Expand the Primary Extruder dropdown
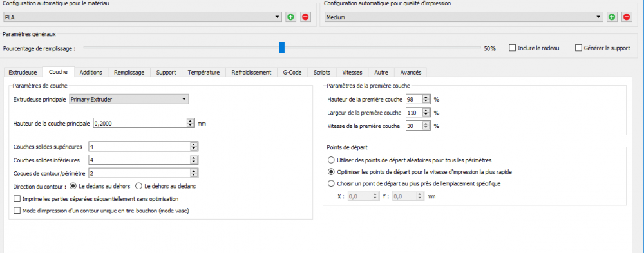The height and width of the screenshot is (253, 644). (129, 99)
